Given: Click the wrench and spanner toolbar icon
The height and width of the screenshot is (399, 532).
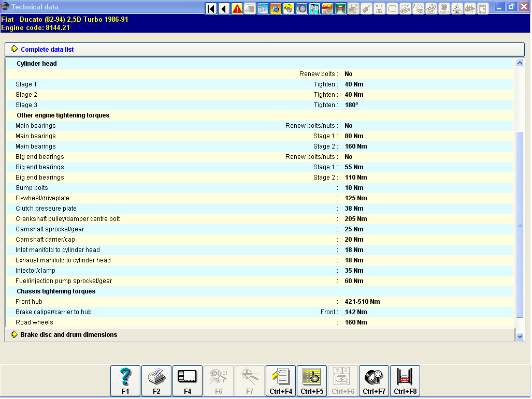Looking at the screenshot, I should pos(263,8).
